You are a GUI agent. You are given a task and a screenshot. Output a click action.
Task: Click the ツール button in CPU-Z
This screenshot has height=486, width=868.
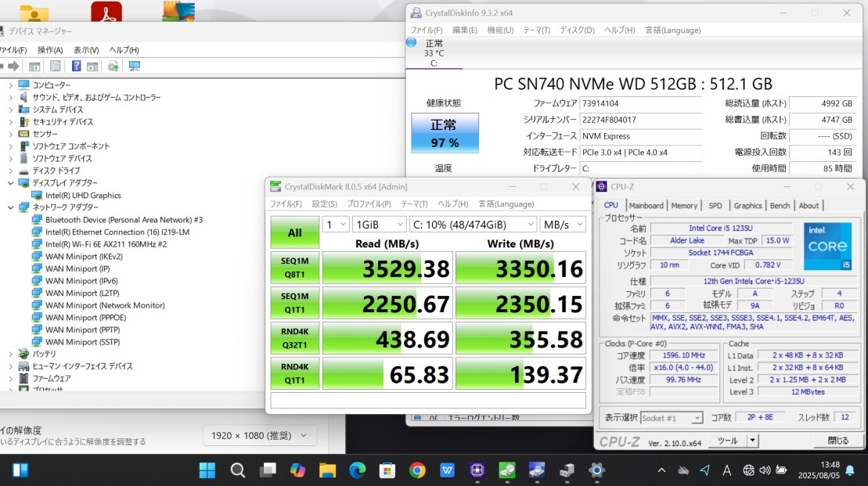727,441
